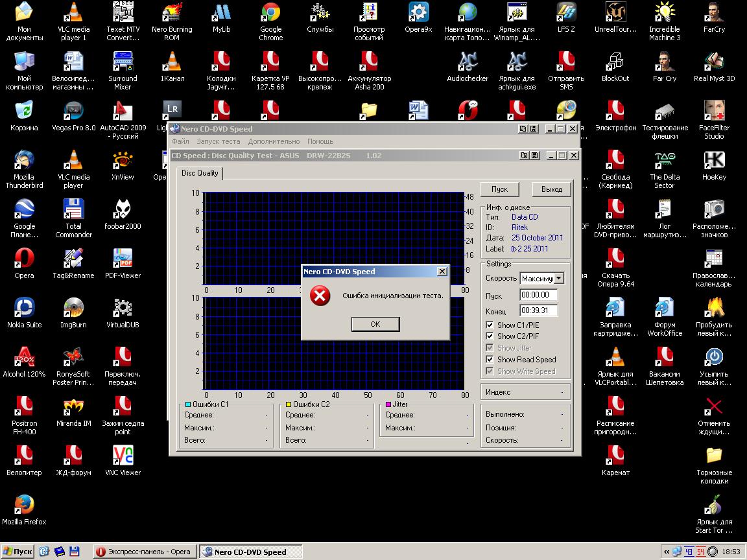Click the Windows Пуск Start button

coord(18,552)
